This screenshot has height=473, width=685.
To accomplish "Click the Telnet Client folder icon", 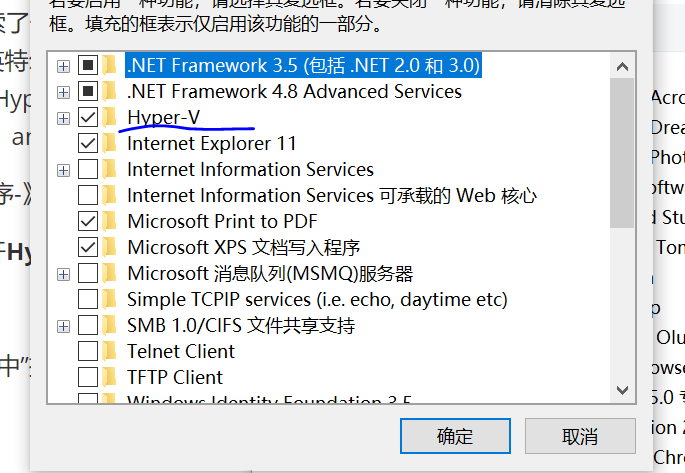I will tap(110, 351).
